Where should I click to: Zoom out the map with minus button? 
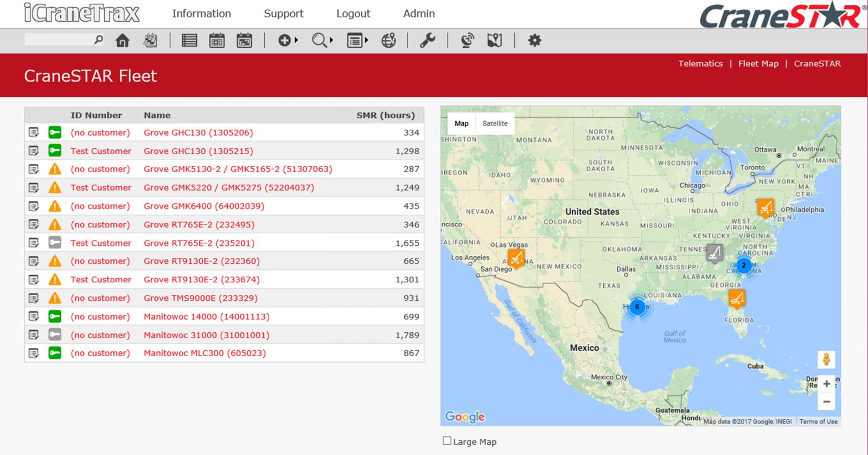826,402
